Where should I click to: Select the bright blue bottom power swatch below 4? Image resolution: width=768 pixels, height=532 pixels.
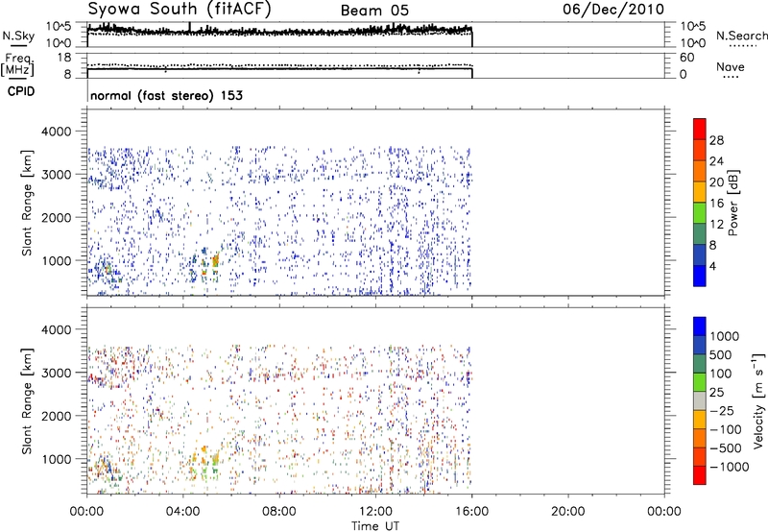pyautogui.click(x=700, y=276)
